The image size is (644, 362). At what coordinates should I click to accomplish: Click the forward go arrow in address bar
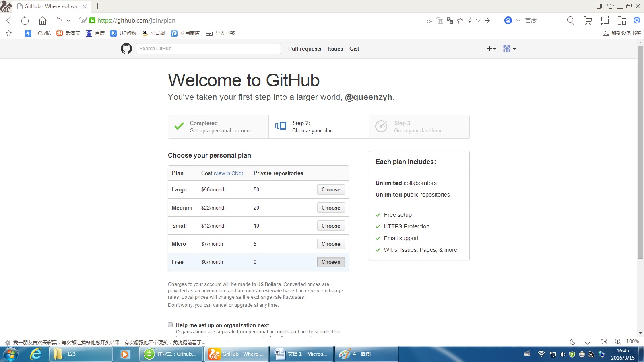tap(487, 21)
